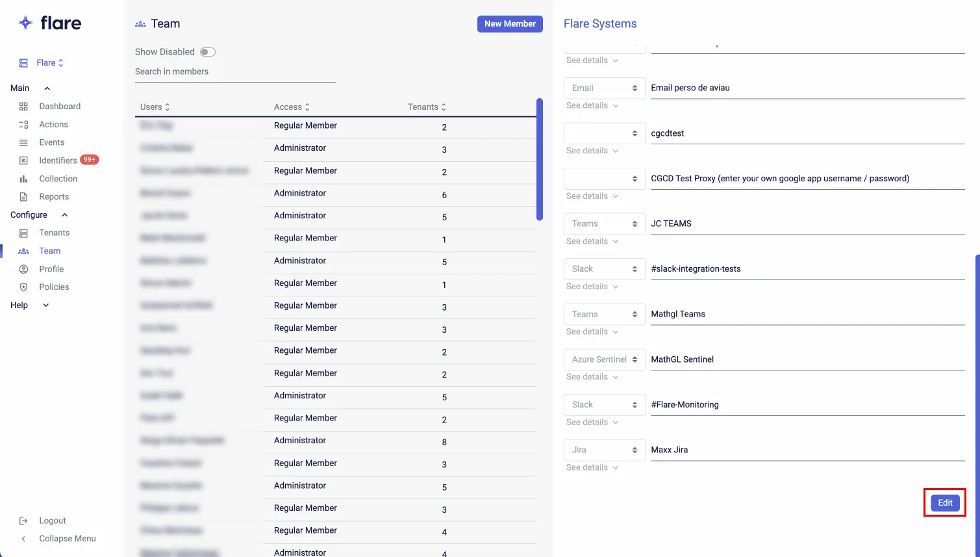Select Events in sidebar
The height and width of the screenshot is (557, 980).
coord(52,142)
